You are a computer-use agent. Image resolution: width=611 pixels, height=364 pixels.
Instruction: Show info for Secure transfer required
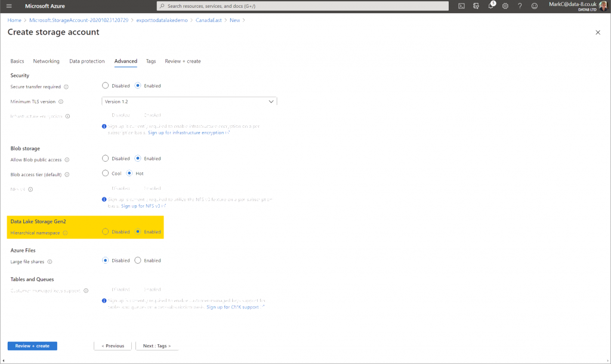point(66,87)
